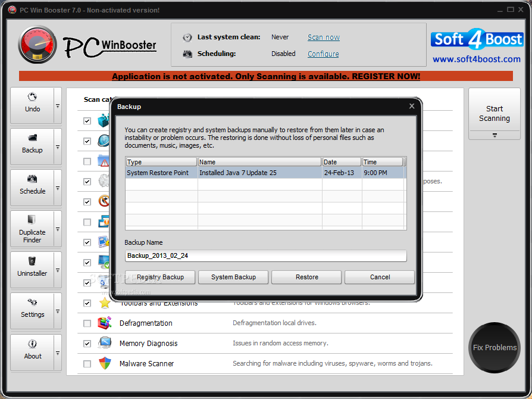
Task: Click the Restore button in Backup dialog
Action: coord(306,277)
